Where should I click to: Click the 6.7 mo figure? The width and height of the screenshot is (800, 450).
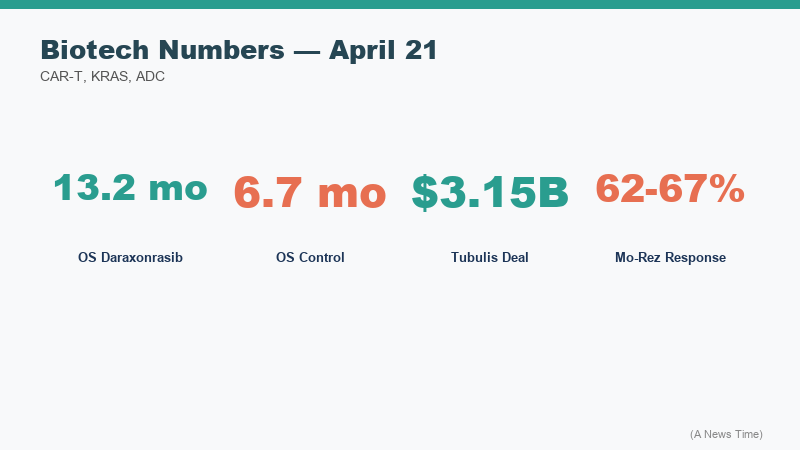click(x=310, y=192)
